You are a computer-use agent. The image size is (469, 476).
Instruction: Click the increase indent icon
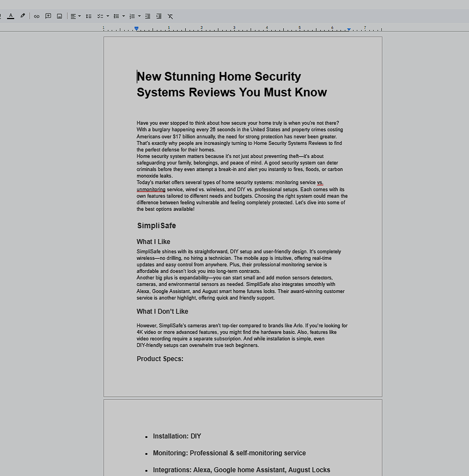tap(159, 16)
